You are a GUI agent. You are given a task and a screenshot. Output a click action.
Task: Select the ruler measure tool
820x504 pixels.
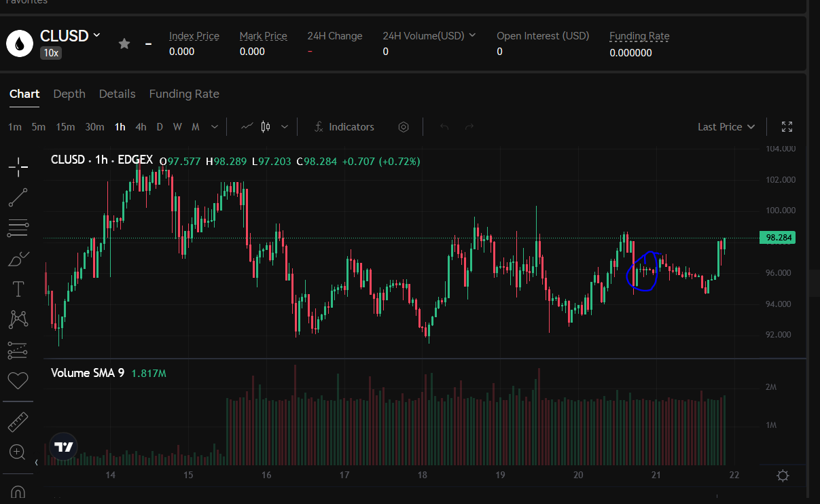tap(18, 422)
